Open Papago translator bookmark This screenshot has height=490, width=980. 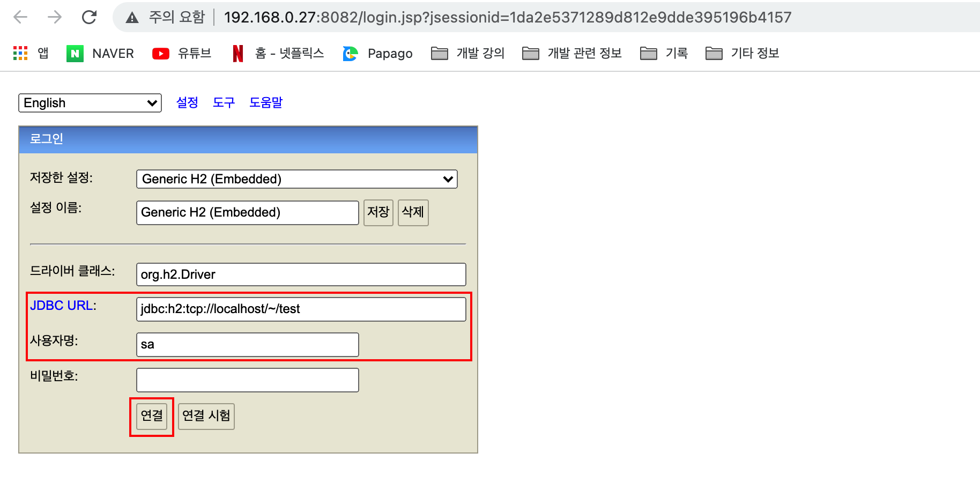[x=377, y=53]
